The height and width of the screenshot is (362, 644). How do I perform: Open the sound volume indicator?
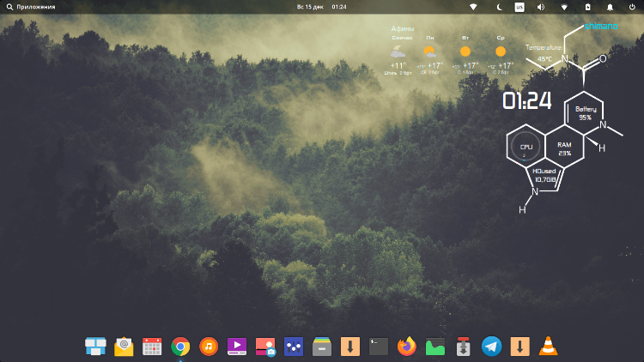(541, 7)
